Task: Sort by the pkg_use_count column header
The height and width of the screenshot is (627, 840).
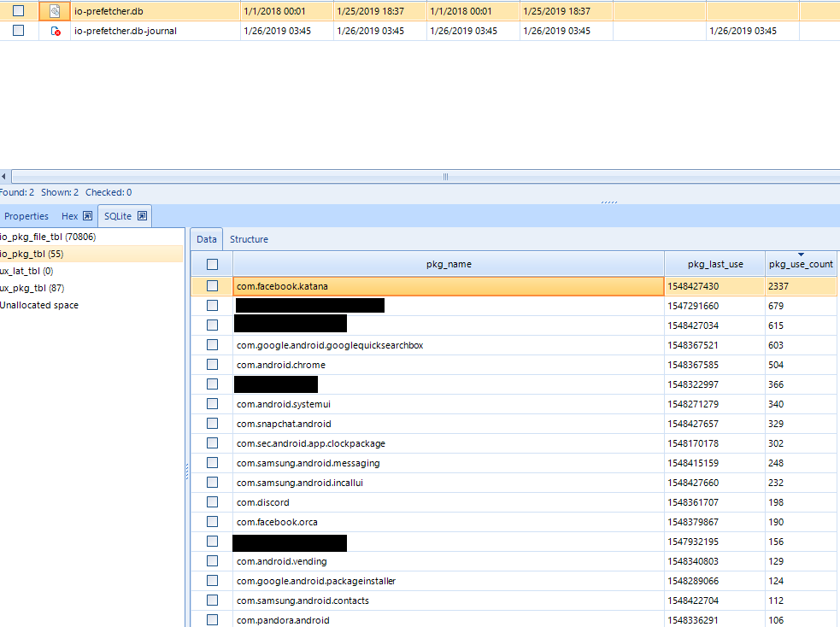Action: coord(801,264)
